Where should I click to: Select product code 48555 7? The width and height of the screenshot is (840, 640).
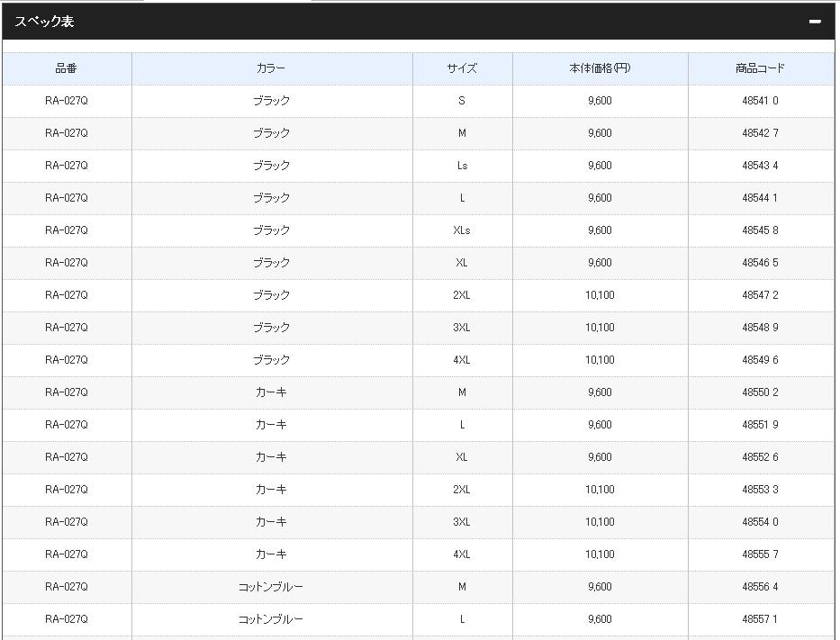click(x=760, y=554)
